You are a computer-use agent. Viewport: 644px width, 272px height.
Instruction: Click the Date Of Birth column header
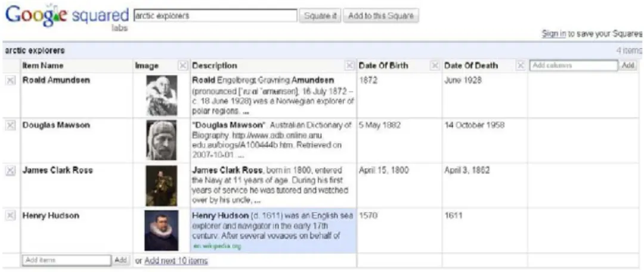coord(383,66)
